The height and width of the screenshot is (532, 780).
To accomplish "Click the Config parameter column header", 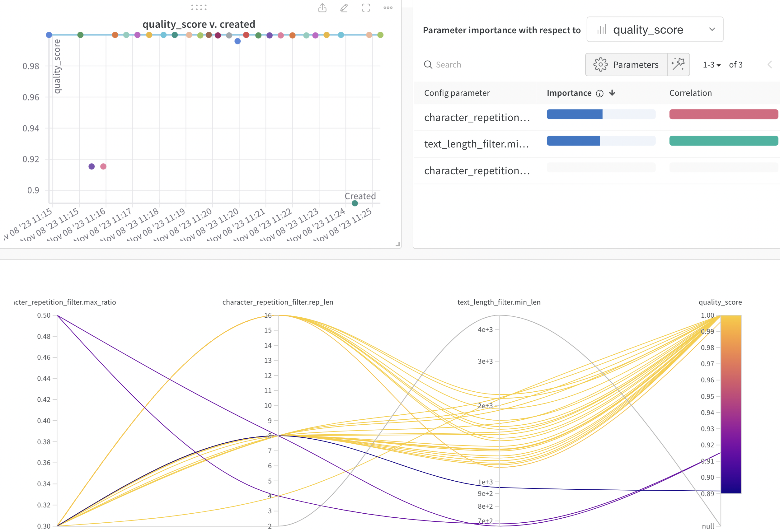I will pos(457,93).
